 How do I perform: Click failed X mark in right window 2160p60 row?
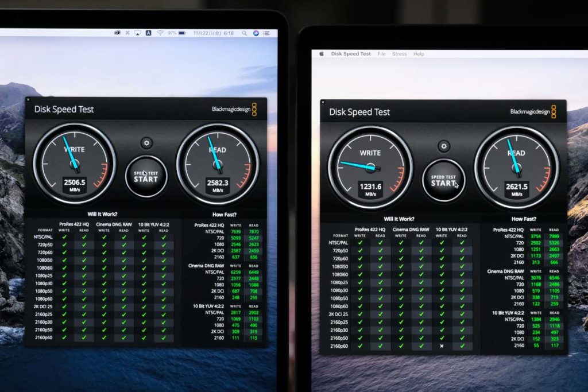[x=442, y=346]
